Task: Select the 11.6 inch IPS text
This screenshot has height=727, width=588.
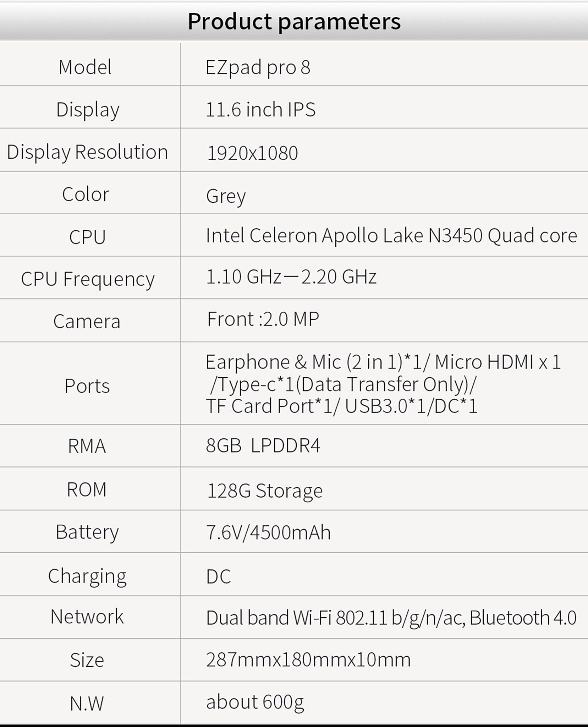Action: (260, 109)
